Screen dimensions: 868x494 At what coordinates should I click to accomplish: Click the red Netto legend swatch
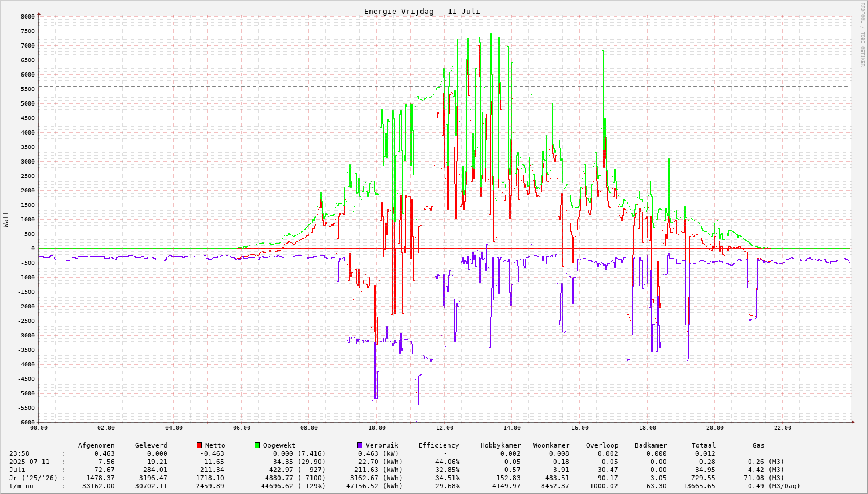[x=199, y=445]
